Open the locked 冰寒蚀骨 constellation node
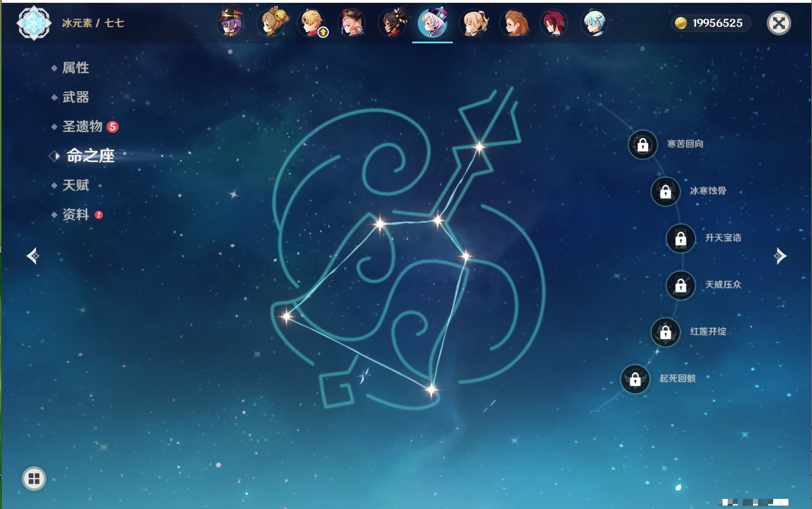This screenshot has height=509, width=812. click(666, 192)
